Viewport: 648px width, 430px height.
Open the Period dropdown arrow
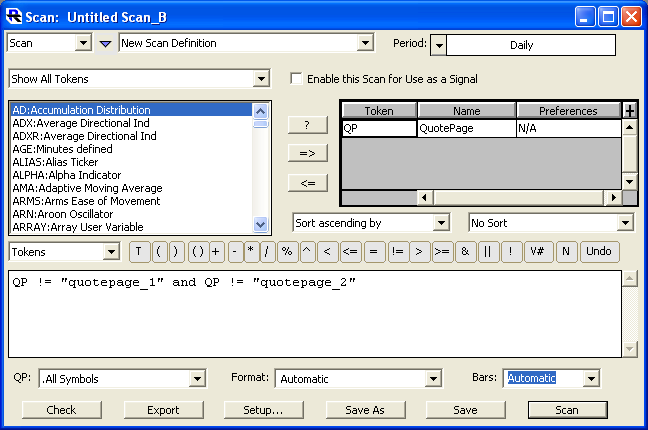(438, 45)
